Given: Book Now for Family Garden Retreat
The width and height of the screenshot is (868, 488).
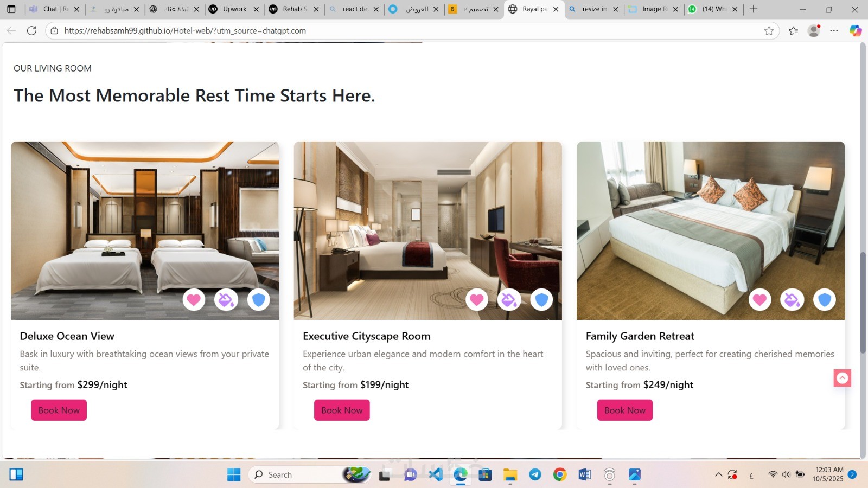Looking at the screenshot, I should tap(625, 410).
